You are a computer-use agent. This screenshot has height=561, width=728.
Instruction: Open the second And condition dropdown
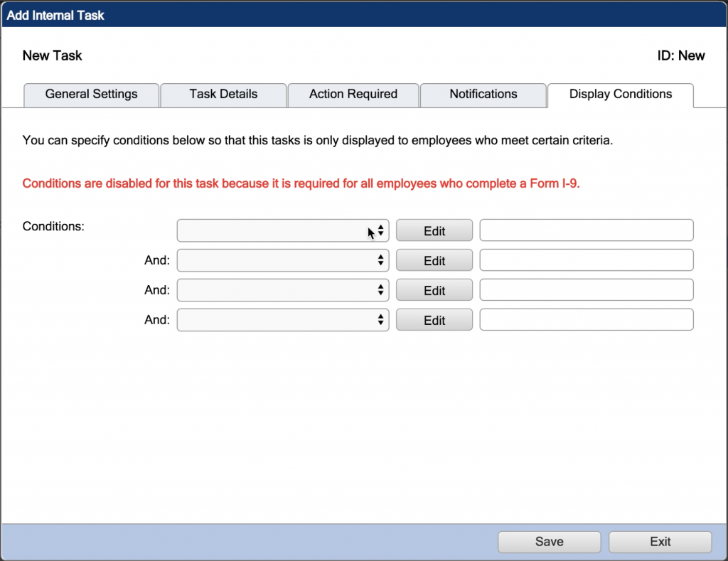282,260
